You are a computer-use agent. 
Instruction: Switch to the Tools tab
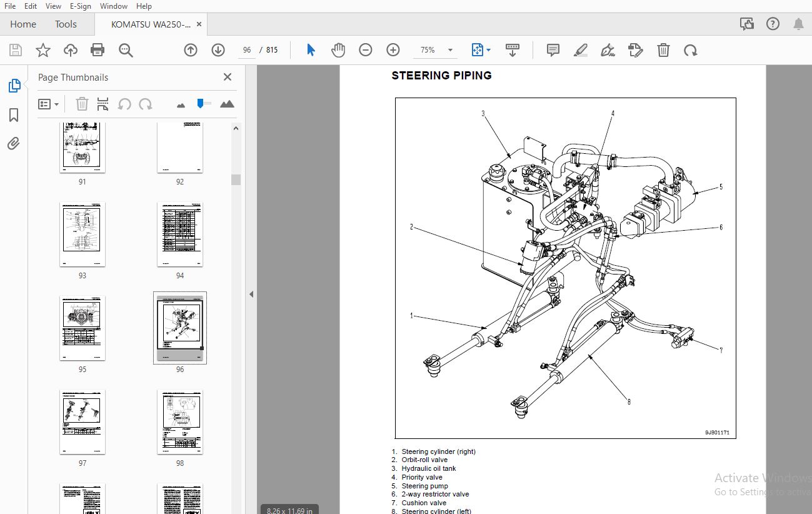point(66,24)
